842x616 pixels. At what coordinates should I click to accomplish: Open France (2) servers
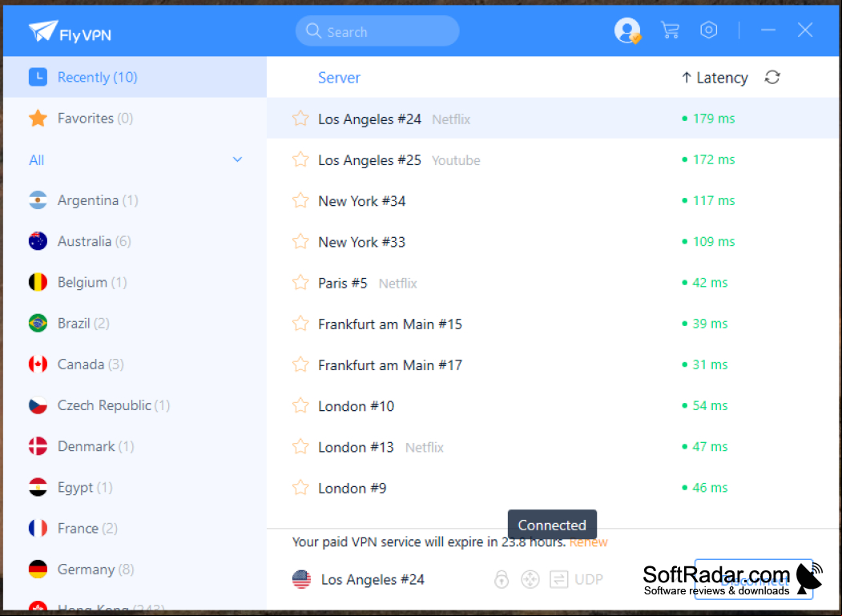pos(135,529)
